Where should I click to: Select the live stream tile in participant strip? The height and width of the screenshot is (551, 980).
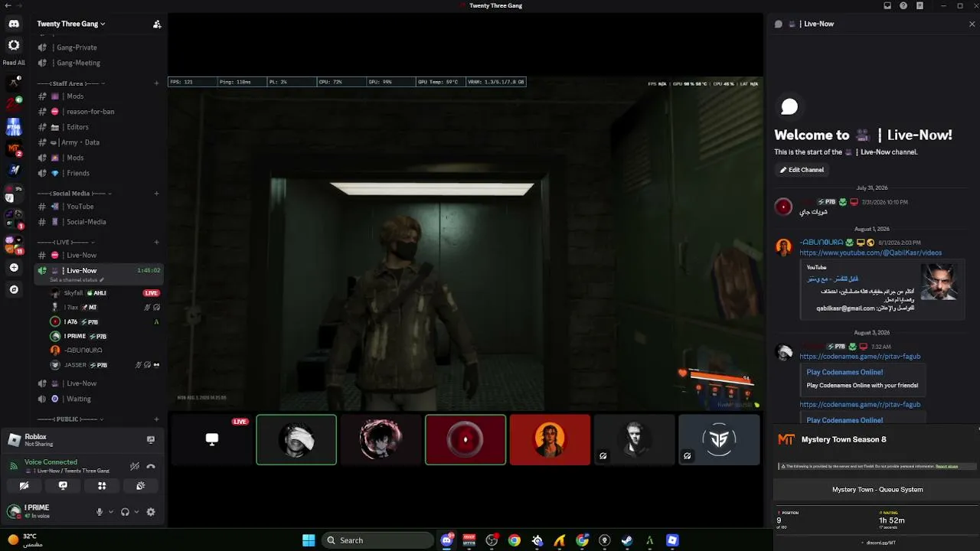point(212,439)
